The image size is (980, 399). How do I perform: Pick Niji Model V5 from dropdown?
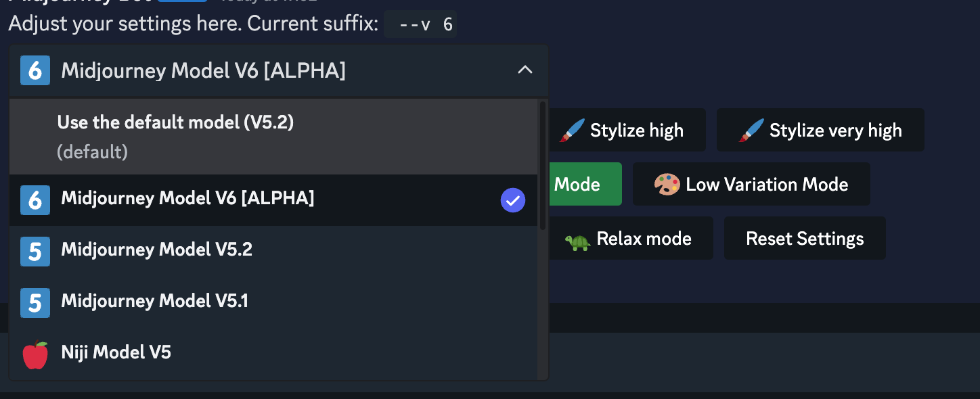pyautogui.click(x=273, y=354)
